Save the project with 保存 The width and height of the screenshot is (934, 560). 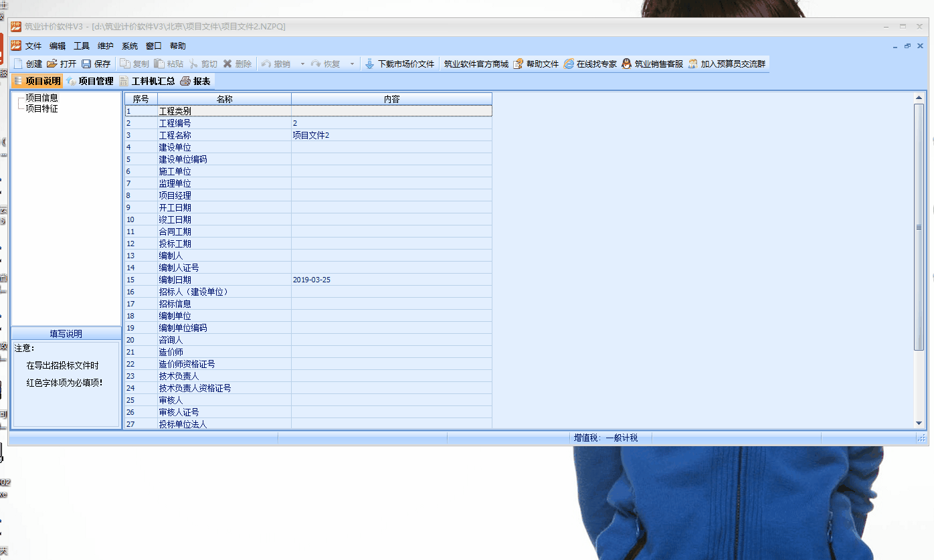[x=87, y=64]
